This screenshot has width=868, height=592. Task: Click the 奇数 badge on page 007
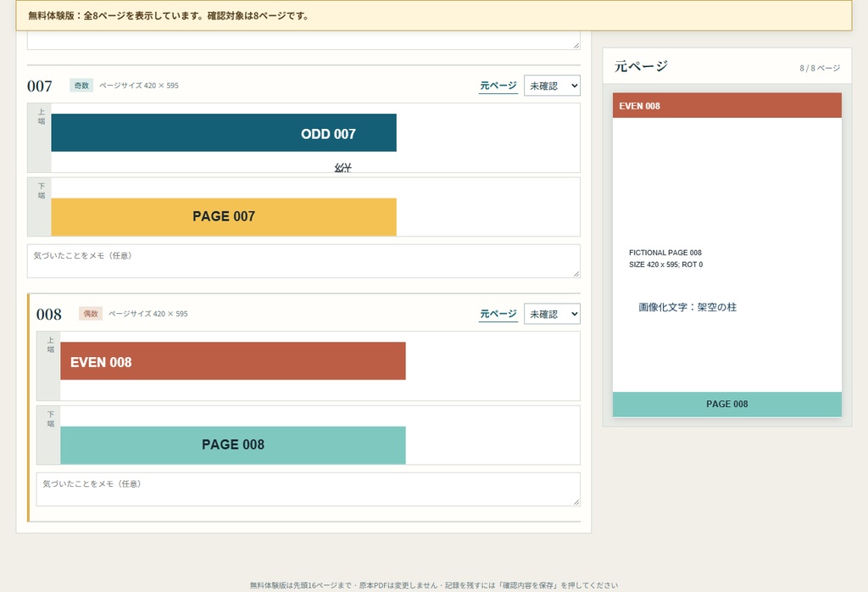coord(81,86)
